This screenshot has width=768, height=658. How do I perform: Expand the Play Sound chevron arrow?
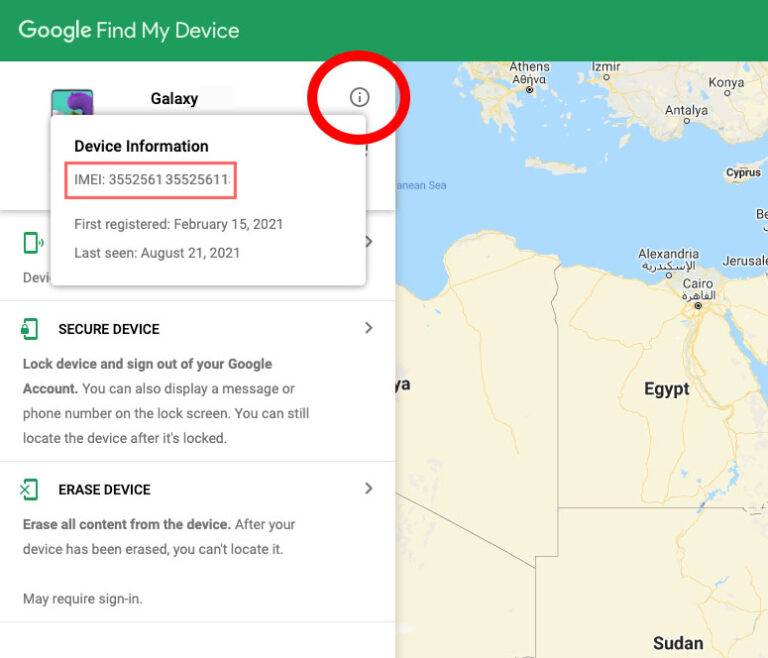click(x=369, y=242)
